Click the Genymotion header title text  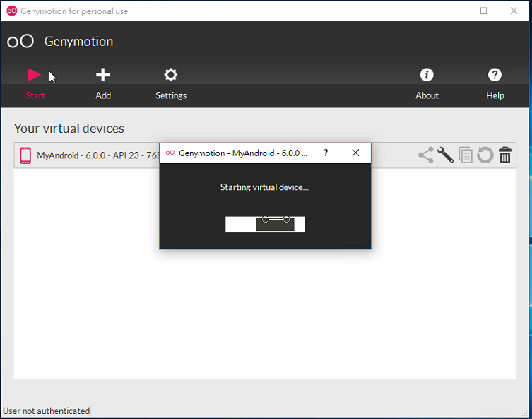(x=78, y=42)
